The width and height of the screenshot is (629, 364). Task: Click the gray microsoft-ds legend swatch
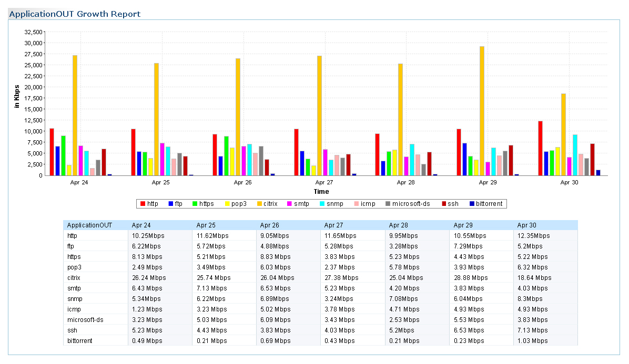pyautogui.click(x=387, y=204)
